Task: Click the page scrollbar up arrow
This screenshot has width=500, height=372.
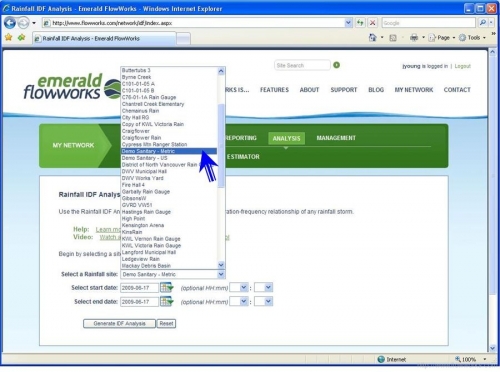Action: click(x=492, y=52)
